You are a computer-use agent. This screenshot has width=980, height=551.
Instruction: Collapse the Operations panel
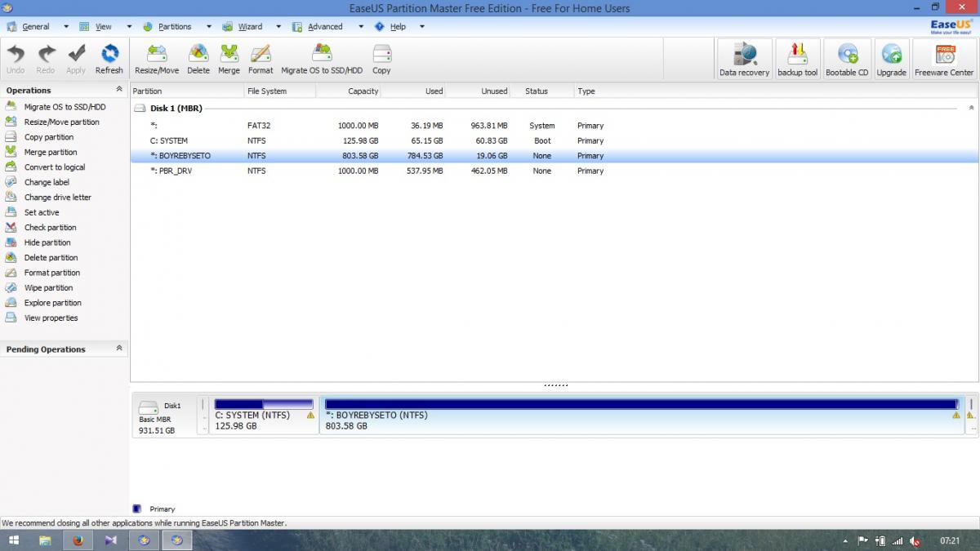tap(119, 90)
